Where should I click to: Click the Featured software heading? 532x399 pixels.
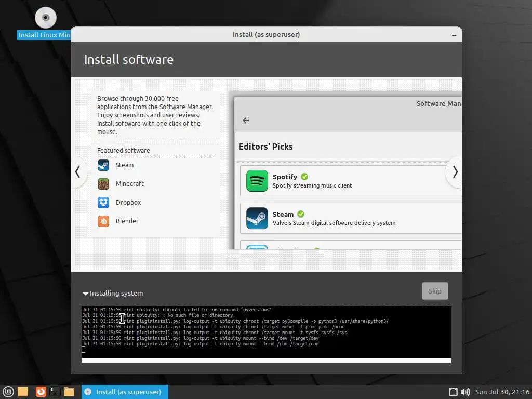(x=124, y=150)
